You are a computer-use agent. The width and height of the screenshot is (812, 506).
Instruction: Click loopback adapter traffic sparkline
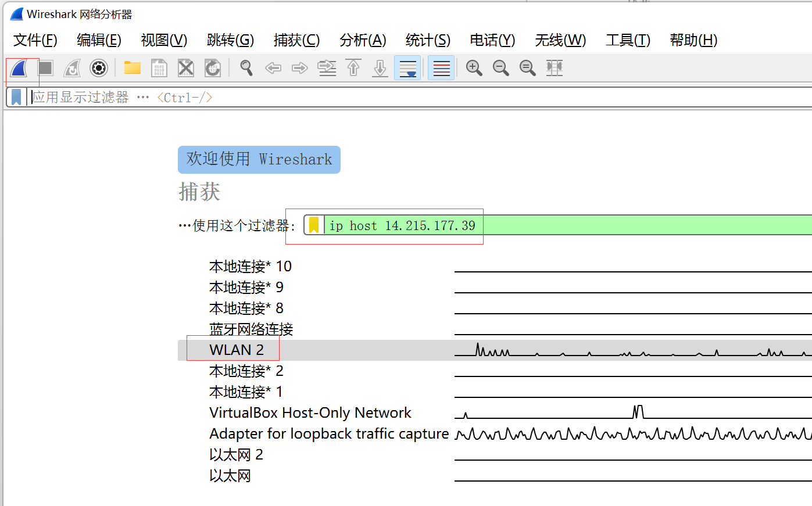tap(633, 433)
